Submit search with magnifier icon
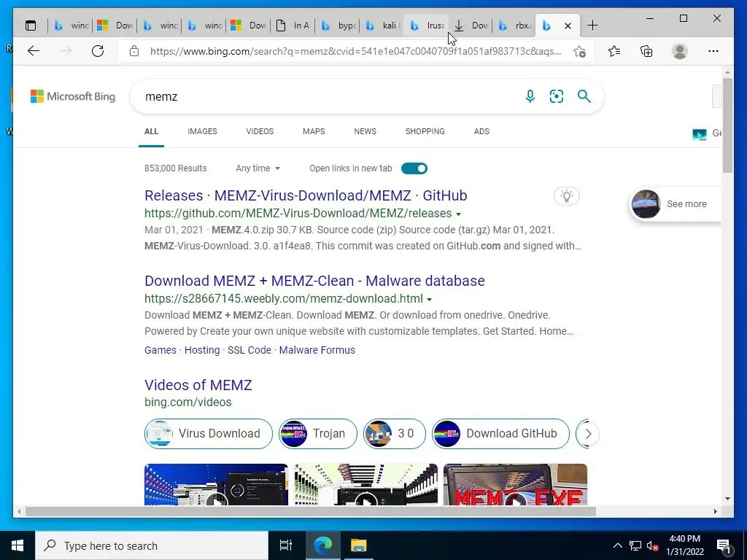Image resolution: width=747 pixels, height=560 pixels. coord(584,96)
